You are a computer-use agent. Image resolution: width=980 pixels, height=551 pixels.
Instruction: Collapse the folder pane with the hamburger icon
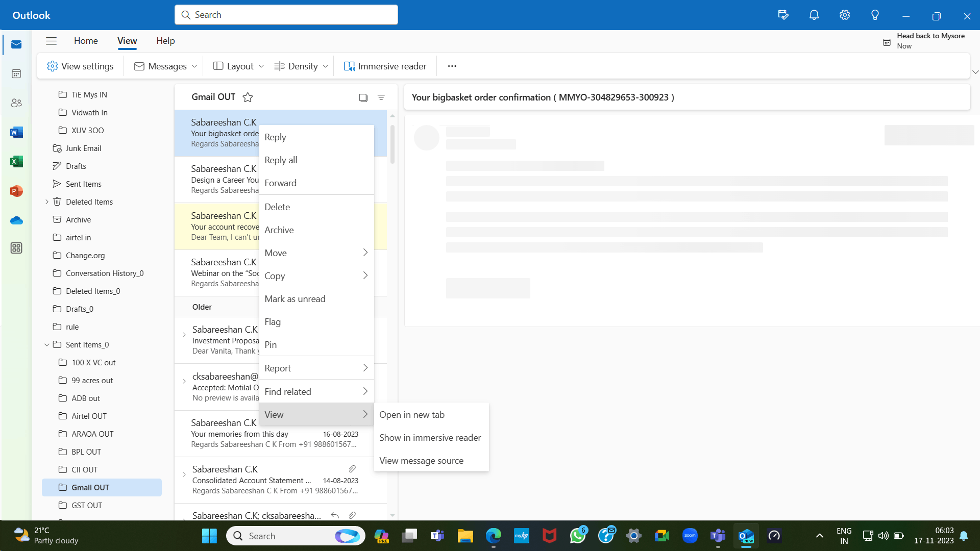51,41
